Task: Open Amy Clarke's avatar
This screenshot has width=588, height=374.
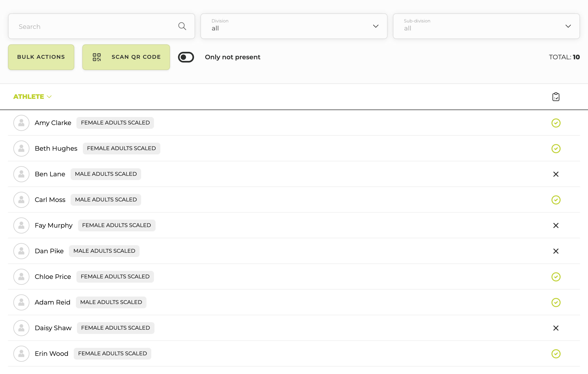Action: (21, 123)
